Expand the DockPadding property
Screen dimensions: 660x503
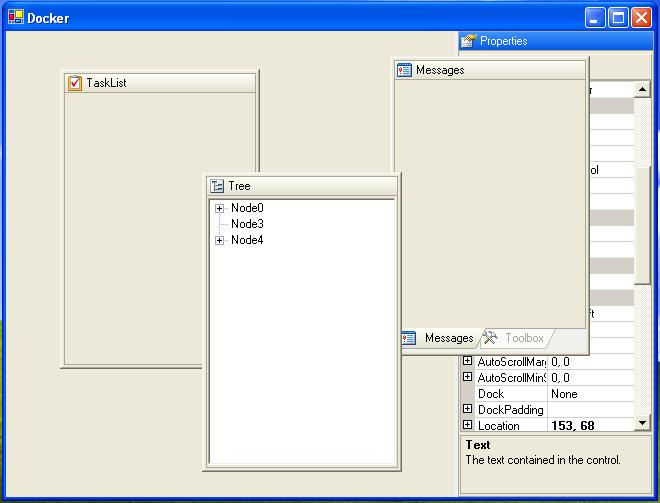[x=467, y=409]
